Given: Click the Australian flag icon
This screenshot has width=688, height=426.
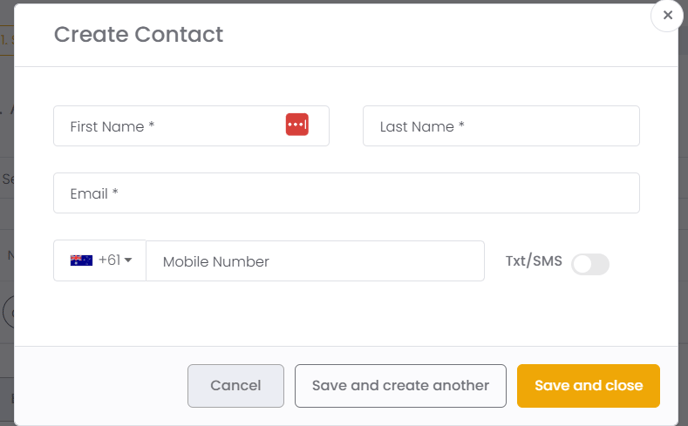Looking at the screenshot, I should (81, 260).
